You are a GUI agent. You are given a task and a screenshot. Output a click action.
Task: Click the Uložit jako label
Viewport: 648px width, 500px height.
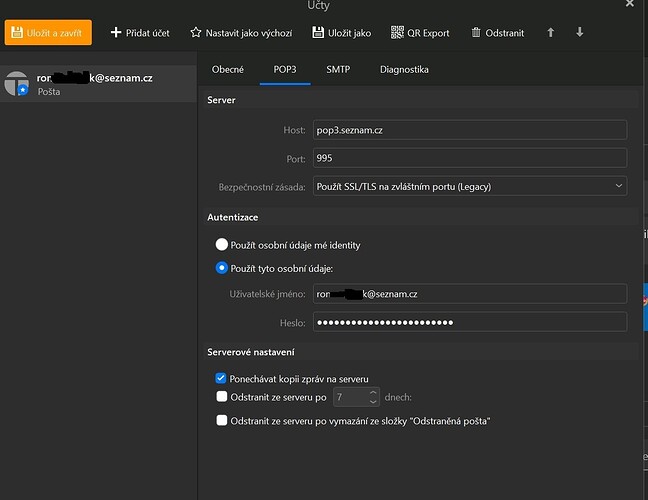pyautogui.click(x=349, y=33)
